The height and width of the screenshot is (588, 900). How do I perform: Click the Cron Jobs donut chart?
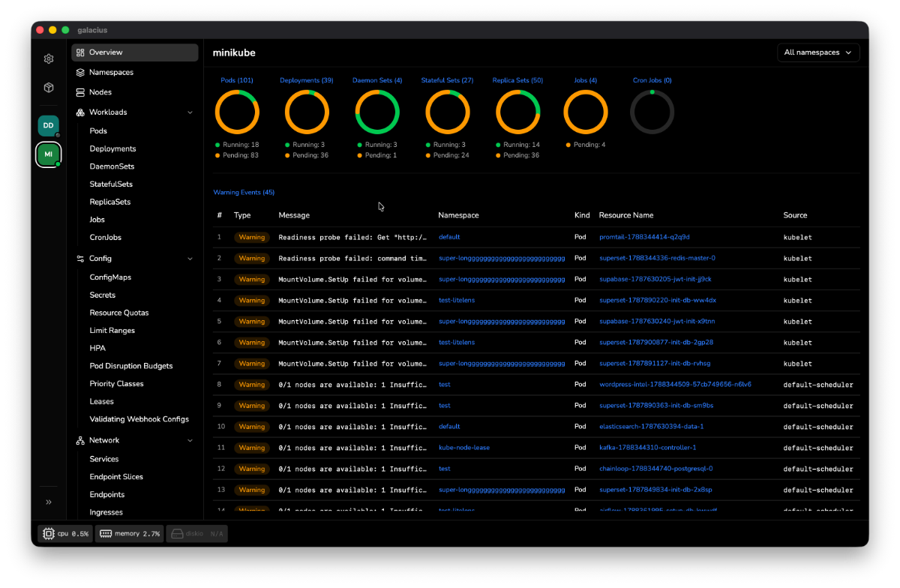pyautogui.click(x=652, y=112)
